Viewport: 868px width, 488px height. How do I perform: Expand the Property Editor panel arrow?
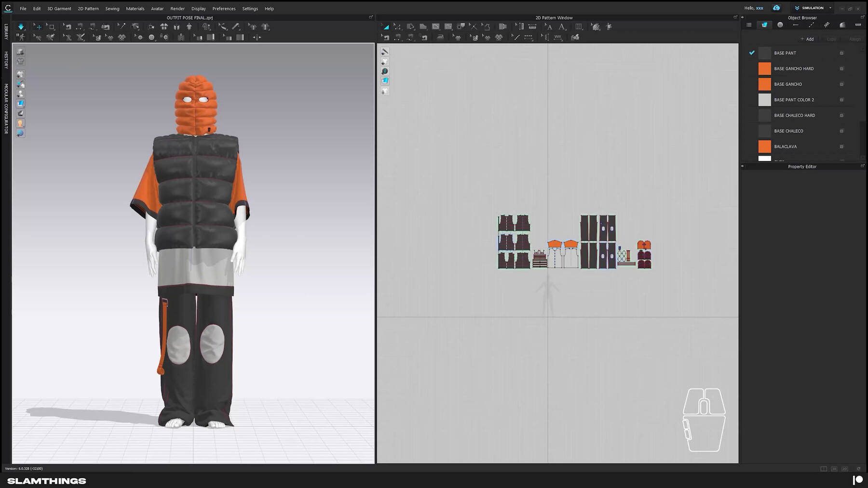pyautogui.click(x=743, y=166)
